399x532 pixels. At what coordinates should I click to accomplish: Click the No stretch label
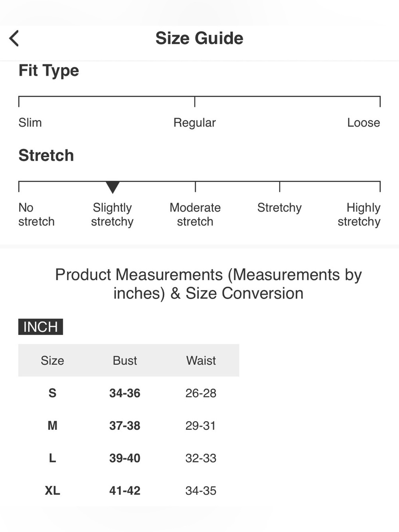pyautogui.click(x=36, y=214)
